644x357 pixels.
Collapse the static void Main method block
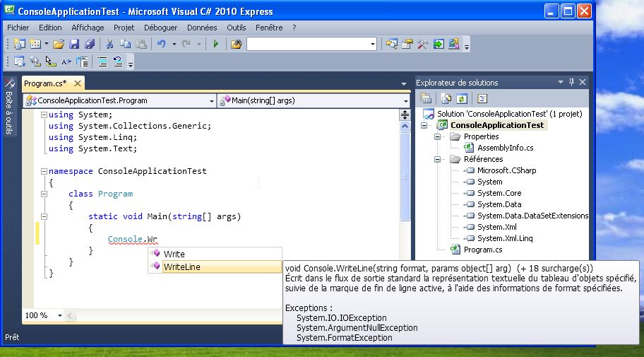click(x=44, y=216)
